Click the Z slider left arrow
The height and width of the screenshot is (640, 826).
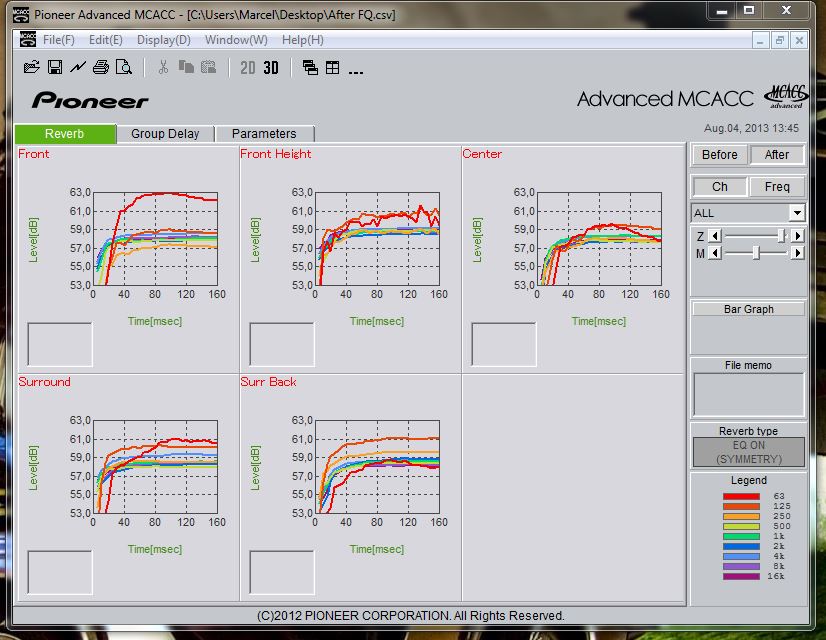pyautogui.click(x=714, y=235)
